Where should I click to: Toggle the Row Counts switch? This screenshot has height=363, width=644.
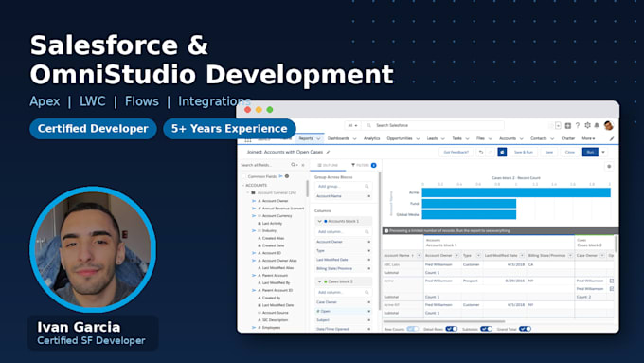tap(412, 329)
